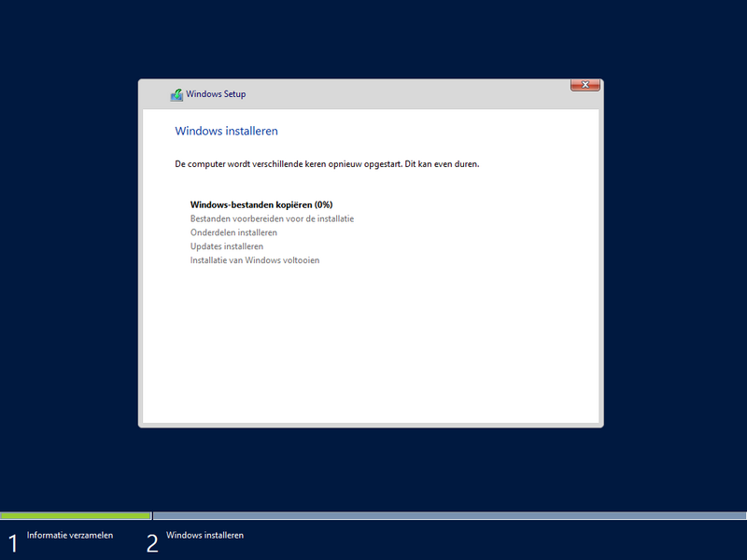The width and height of the screenshot is (747, 560).
Task: Click the Windows Setup icon in title bar
Action: [176, 94]
